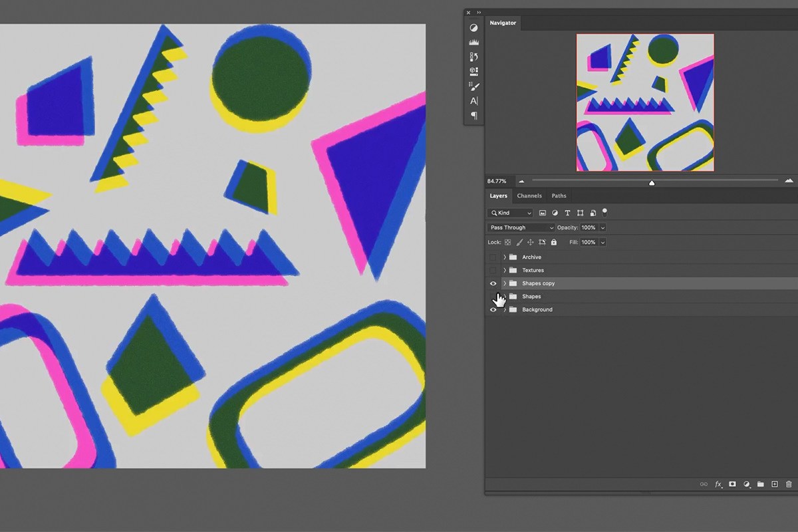This screenshot has width=798, height=532.
Task: Open the Pass Through blend mode dropdown
Action: 521,227
